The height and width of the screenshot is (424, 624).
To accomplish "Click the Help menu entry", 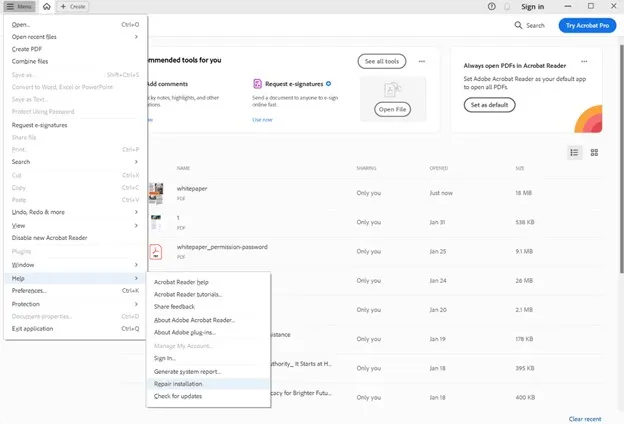I will [75, 278].
